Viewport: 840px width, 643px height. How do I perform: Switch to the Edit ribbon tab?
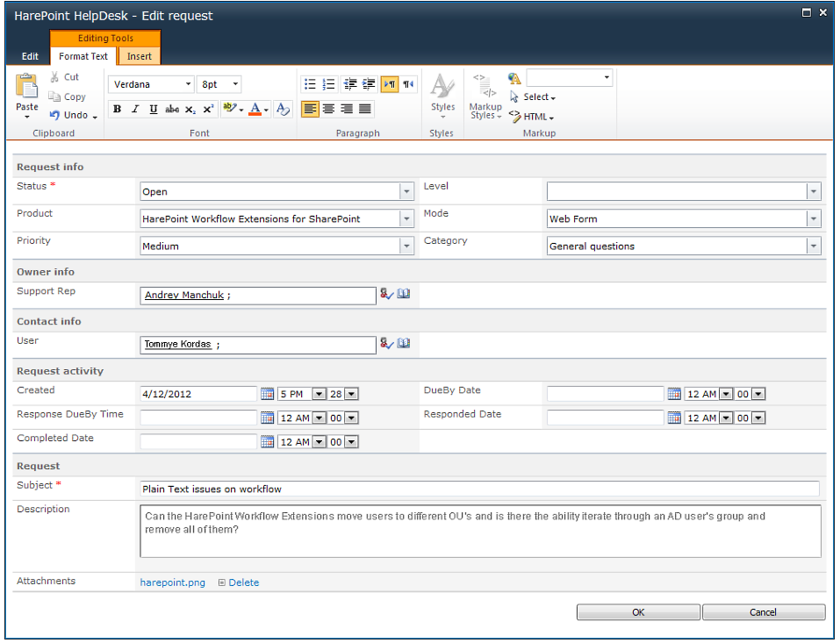coord(30,56)
